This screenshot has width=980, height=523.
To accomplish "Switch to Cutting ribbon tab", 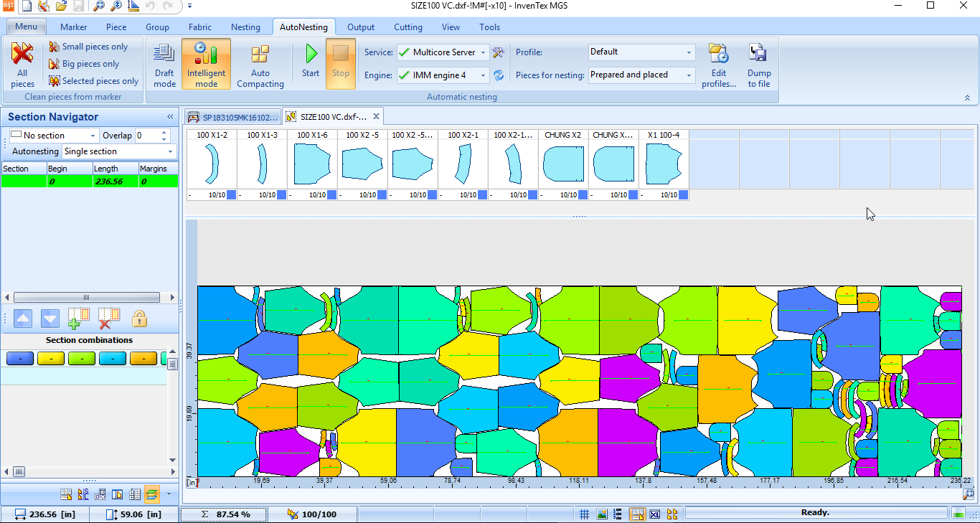I will (x=408, y=27).
